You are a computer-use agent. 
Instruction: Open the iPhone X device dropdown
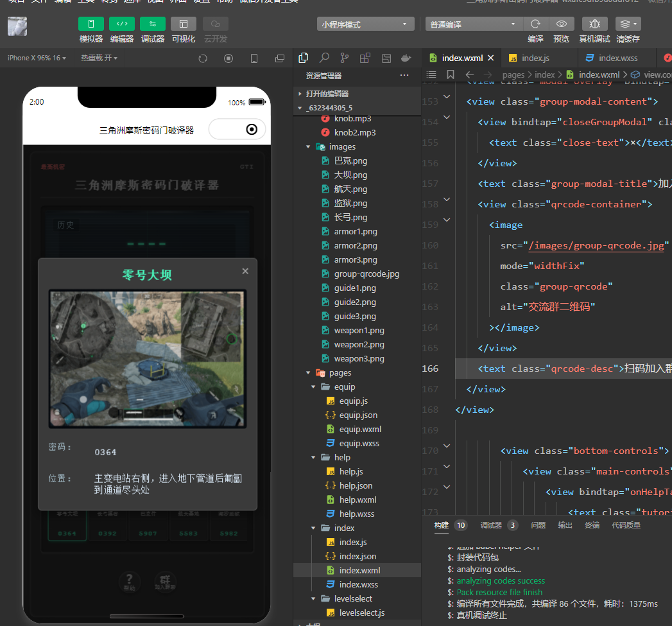click(x=37, y=58)
